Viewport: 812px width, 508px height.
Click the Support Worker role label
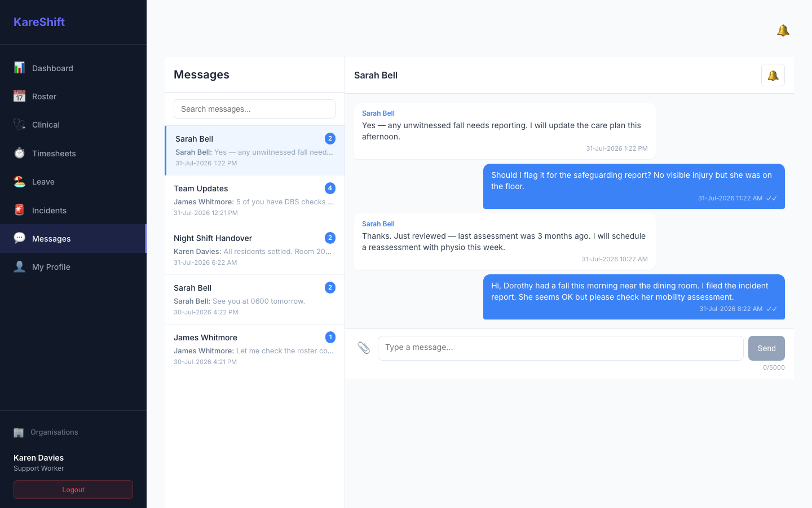pos(39,468)
